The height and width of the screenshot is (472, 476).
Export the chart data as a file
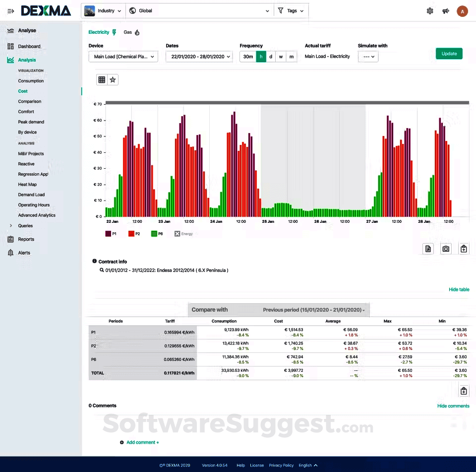pyautogui.click(x=428, y=249)
